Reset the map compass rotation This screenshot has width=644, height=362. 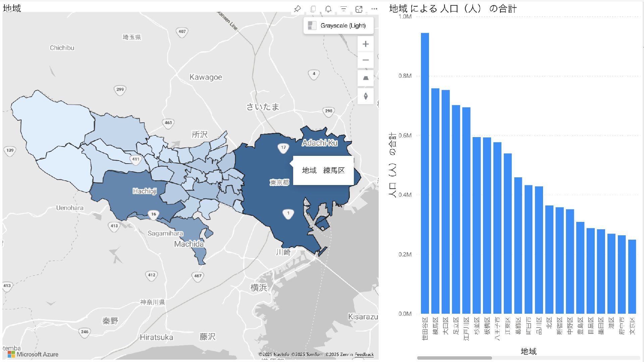coord(366,96)
